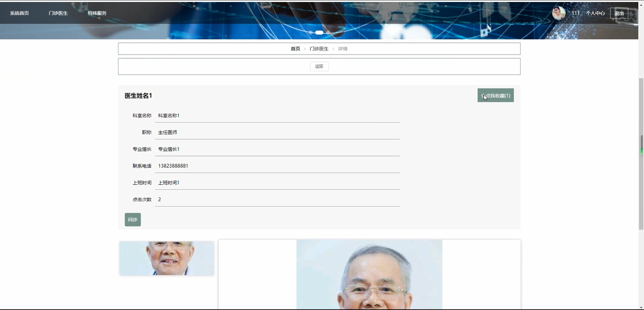This screenshot has width=644, height=310.
Task: Click the 点击次数 label
Action: [x=142, y=199]
